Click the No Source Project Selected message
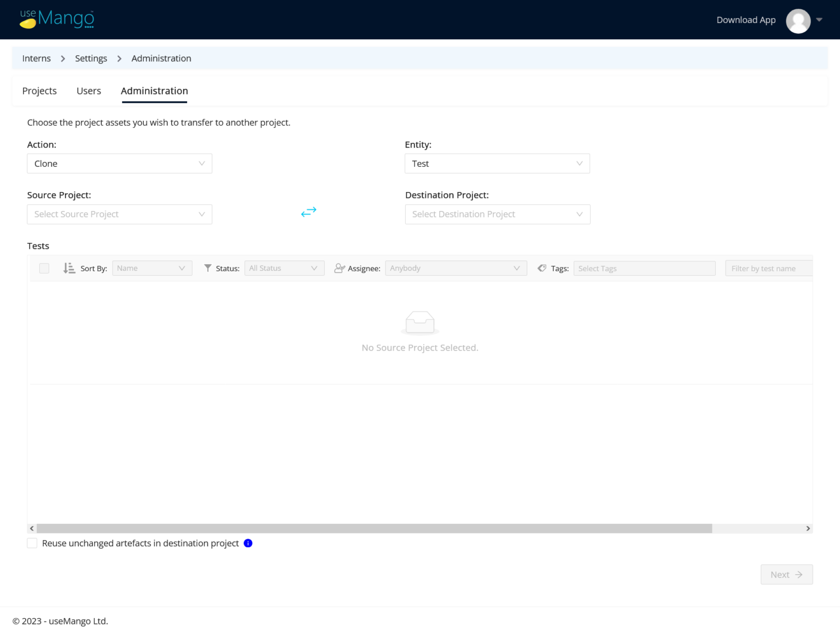 pos(420,348)
